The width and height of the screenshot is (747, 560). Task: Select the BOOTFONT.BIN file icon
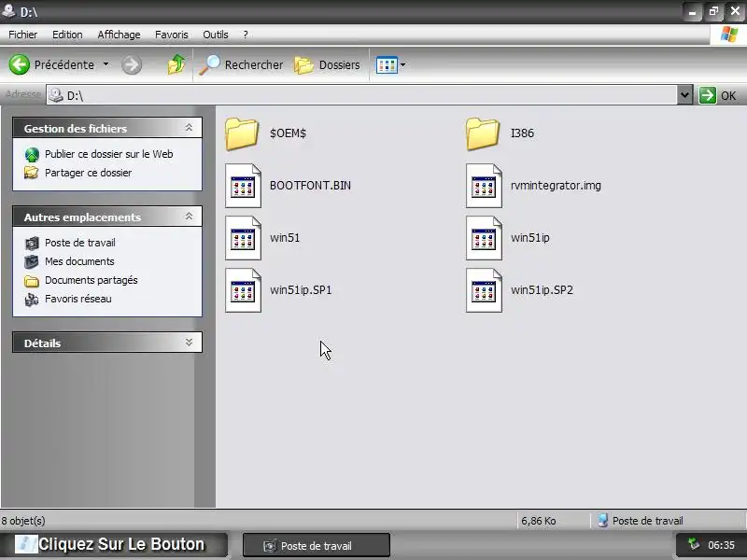[x=244, y=186]
